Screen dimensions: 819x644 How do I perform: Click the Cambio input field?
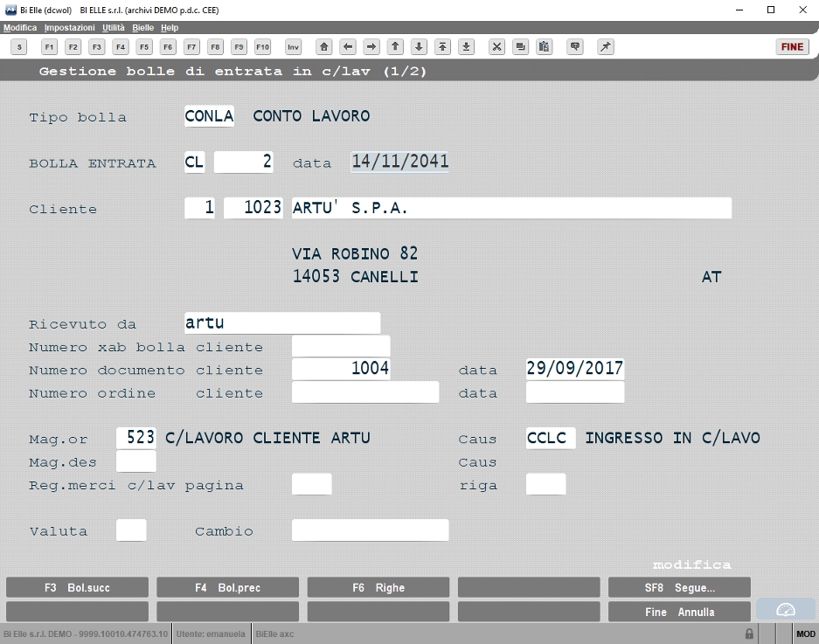click(371, 530)
